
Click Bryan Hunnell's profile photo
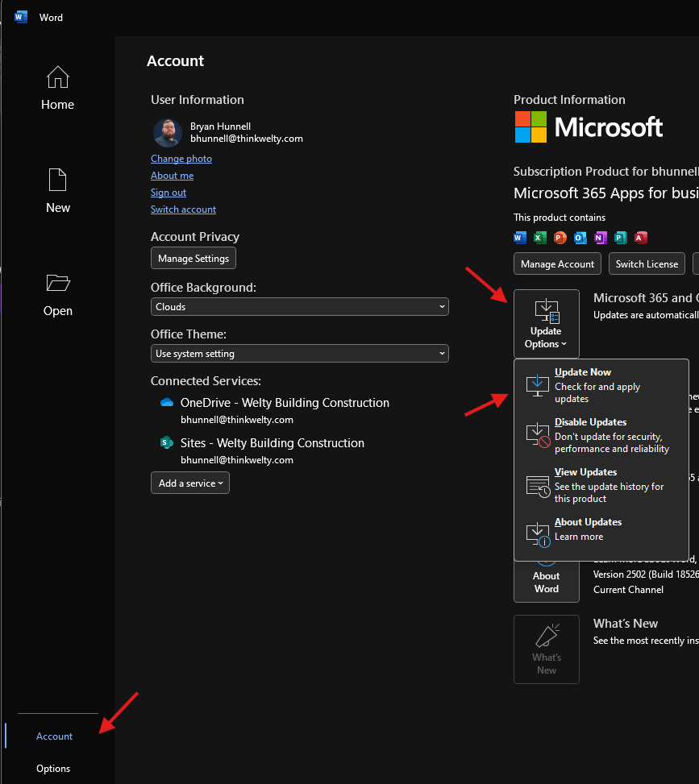[x=166, y=133]
